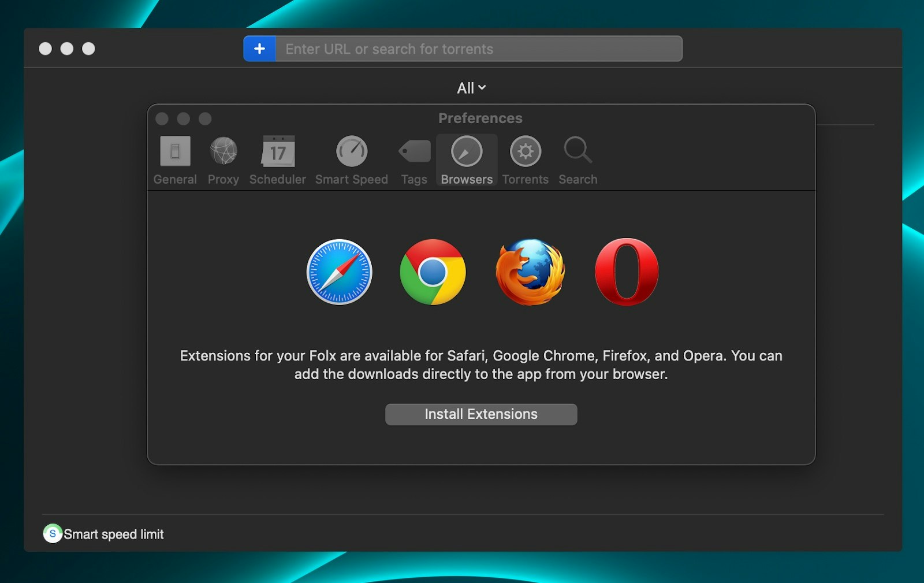This screenshot has height=583, width=924.
Task: Click the Firefox browser icon
Action: (x=530, y=272)
